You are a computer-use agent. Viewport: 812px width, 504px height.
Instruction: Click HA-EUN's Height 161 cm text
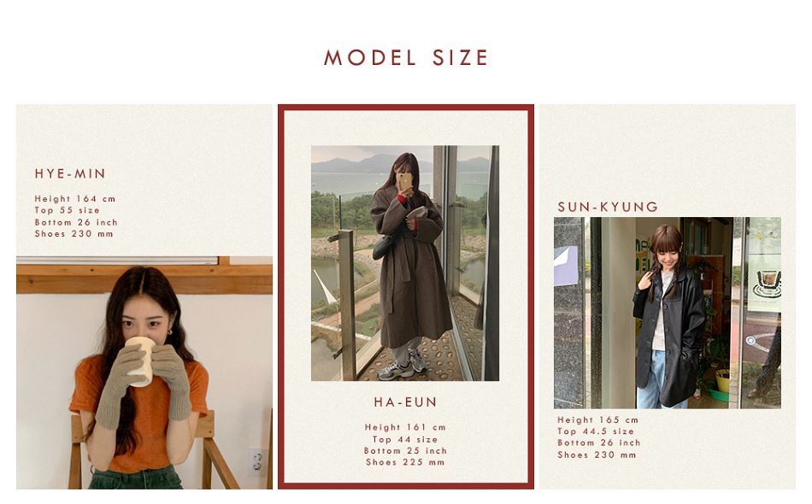(x=405, y=427)
